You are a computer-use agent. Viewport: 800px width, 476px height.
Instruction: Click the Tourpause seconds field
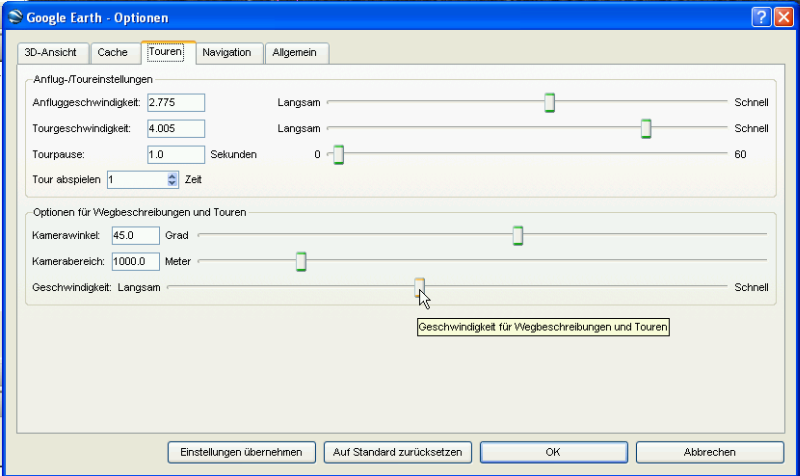pyautogui.click(x=175, y=154)
